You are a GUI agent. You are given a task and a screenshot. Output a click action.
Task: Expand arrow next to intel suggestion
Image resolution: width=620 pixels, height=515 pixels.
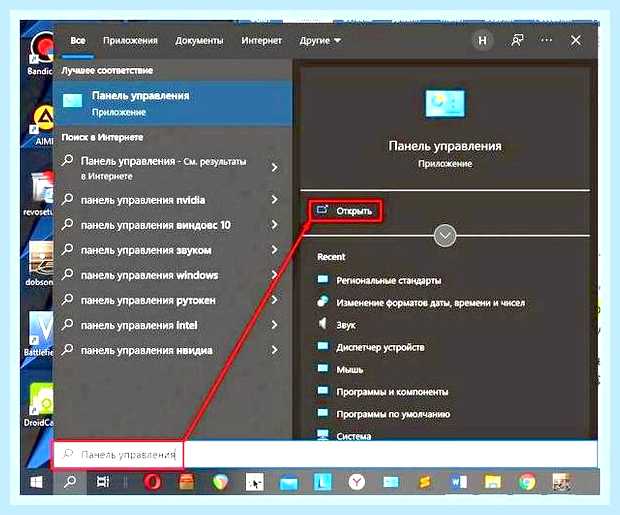coord(275,325)
